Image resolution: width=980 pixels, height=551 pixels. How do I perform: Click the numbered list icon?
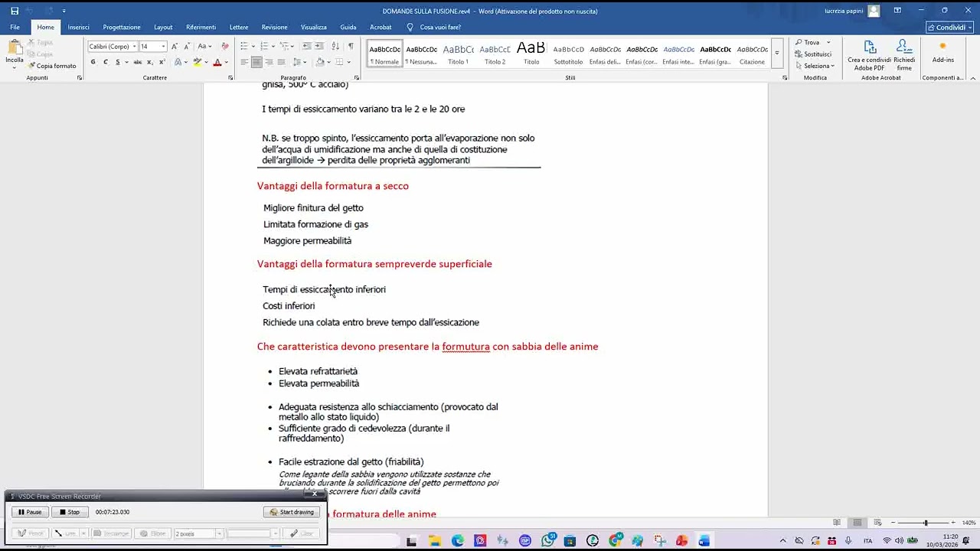[263, 47]
